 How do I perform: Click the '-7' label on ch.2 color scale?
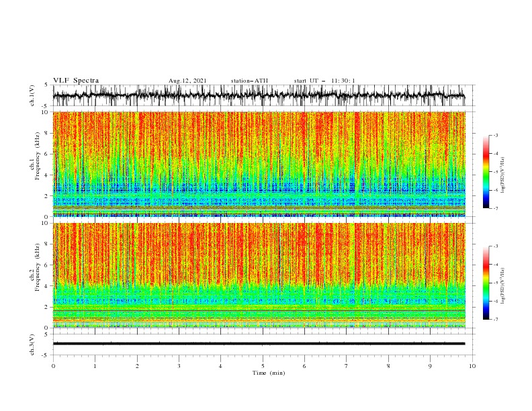click(495, 320)
